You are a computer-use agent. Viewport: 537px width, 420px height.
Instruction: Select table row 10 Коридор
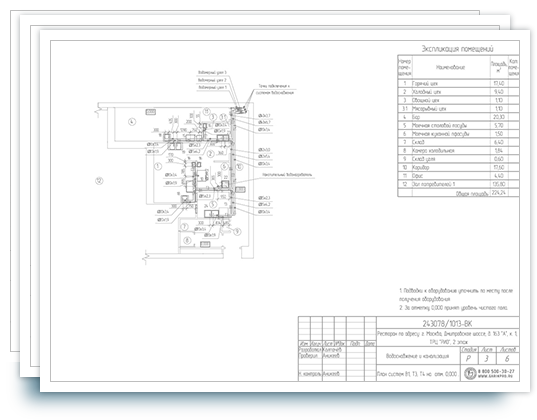[458, 167]
